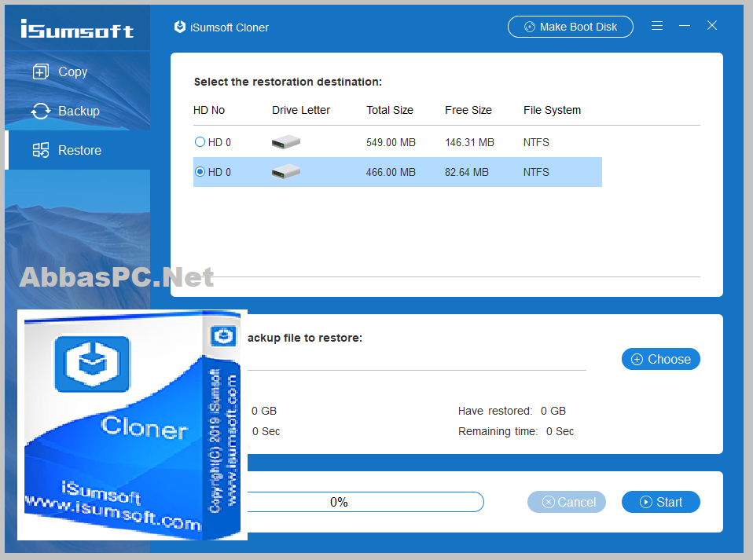
Task: Click the 466.00 MB total size cell
Action: click(391, 172)
